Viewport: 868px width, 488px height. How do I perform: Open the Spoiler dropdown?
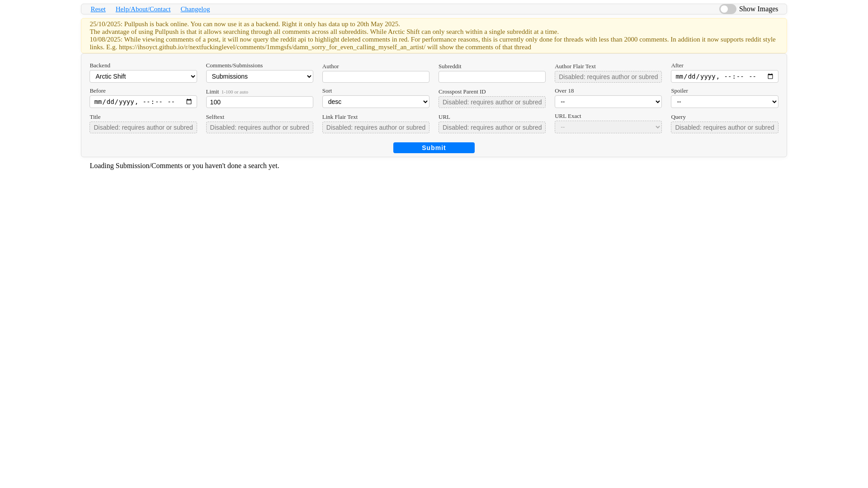pos(725,102)
